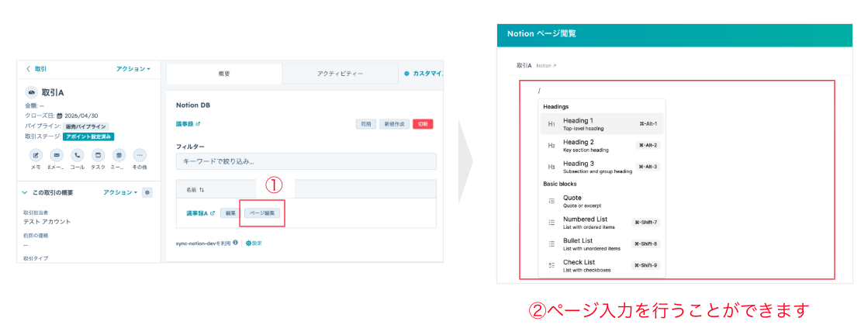The width and height of the screenshot is (868, 335).
Task: Open アクション dropdown in この取引の概要 section
Action: click(x=121, y=192)
